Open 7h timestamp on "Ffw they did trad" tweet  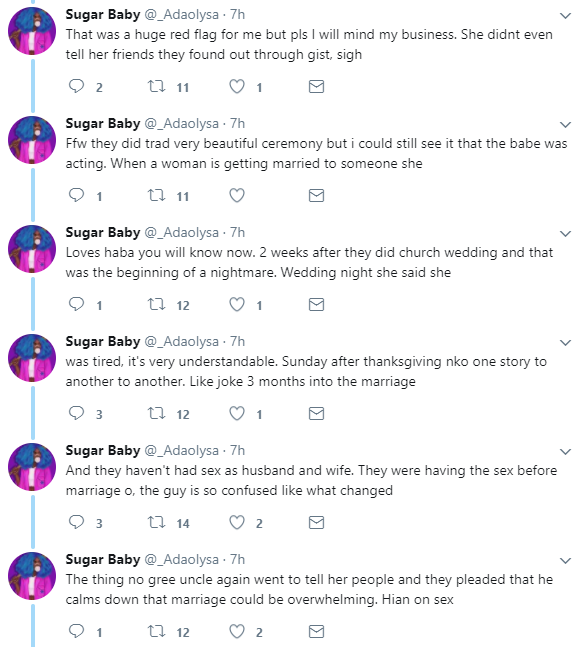pyautogui.click(x=237, y=123)
